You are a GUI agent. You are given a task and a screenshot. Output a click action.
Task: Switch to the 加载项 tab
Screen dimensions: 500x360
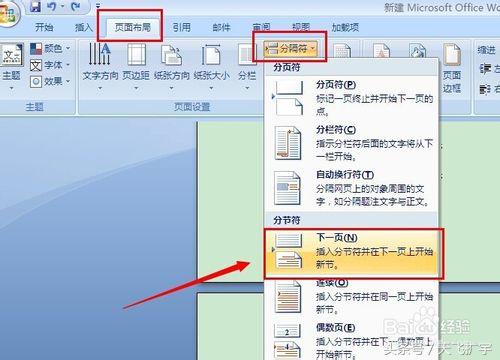tap(345, 27)
